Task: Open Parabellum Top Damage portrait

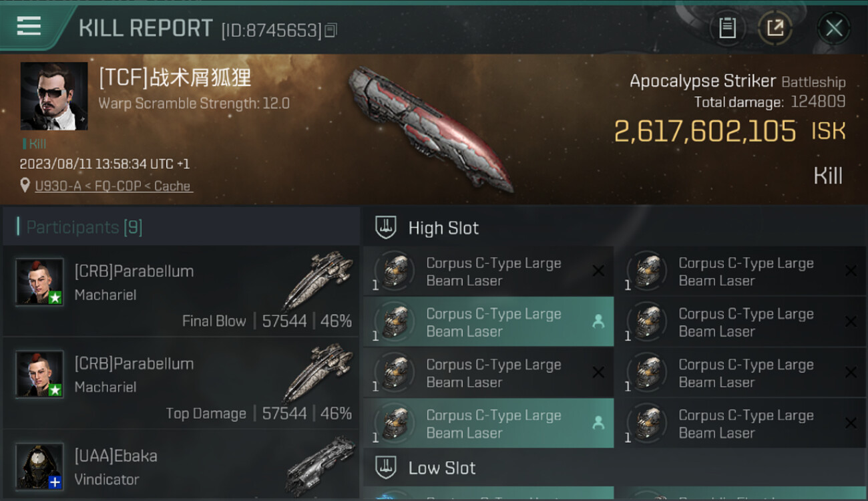Action: [39, 374]
